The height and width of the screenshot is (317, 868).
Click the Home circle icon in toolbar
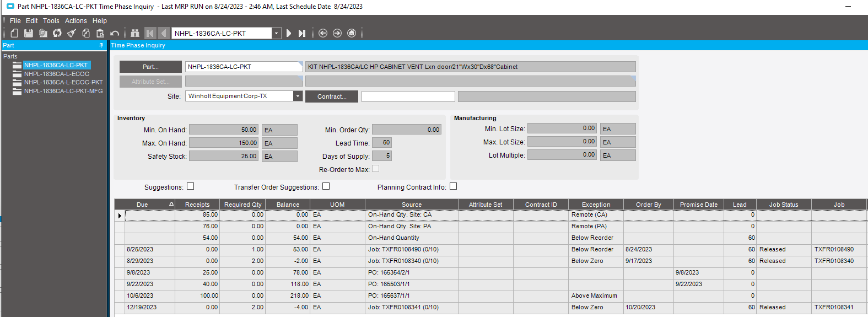(x=352, y=33)
